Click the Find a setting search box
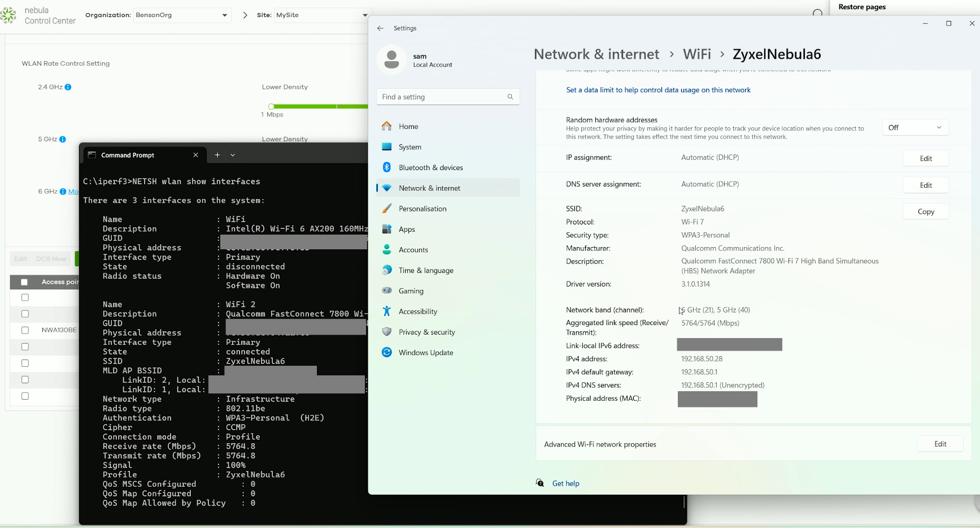Viewport: 980px width, 528px height. coord(448,97)
